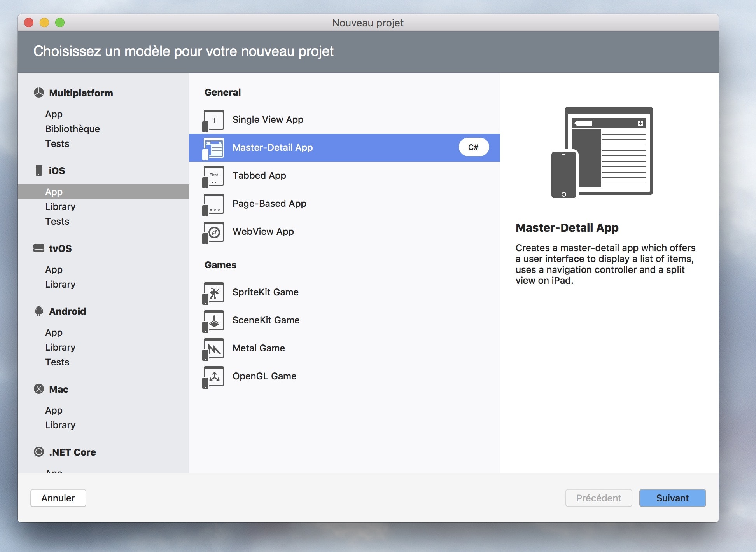Choose the WebView App text label

263,232
